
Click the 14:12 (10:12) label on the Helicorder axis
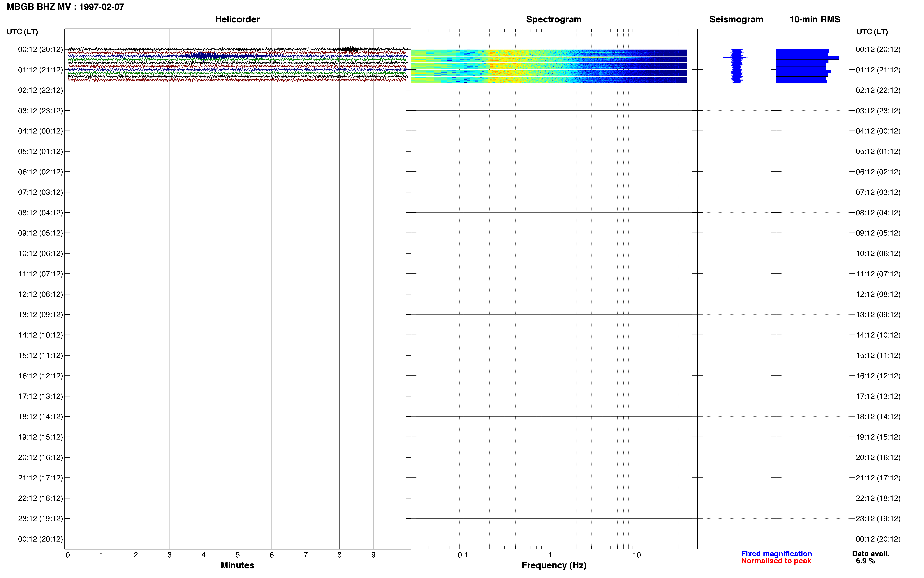click(x=40, y=335)
